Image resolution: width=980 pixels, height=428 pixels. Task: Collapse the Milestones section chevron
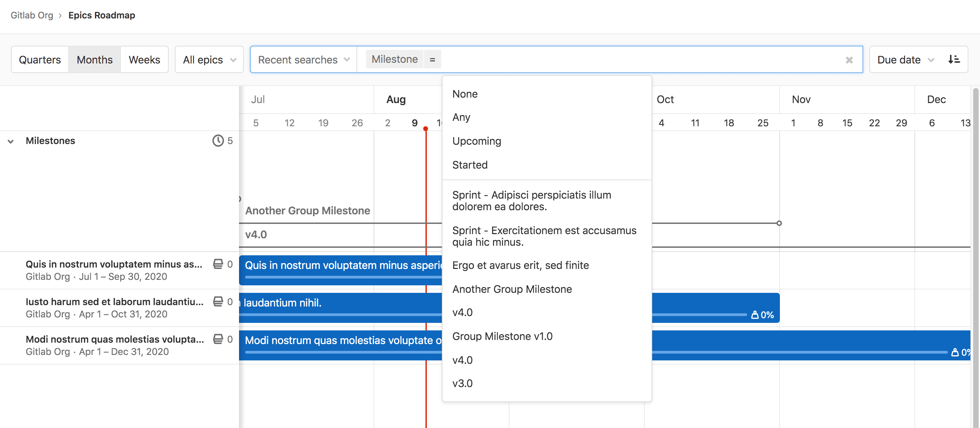coord(11,141)
